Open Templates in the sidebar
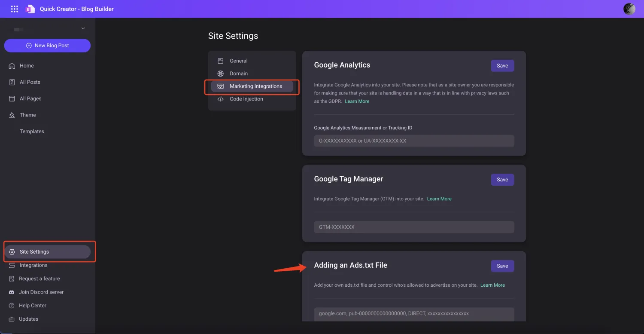 [x=32, y=132]
